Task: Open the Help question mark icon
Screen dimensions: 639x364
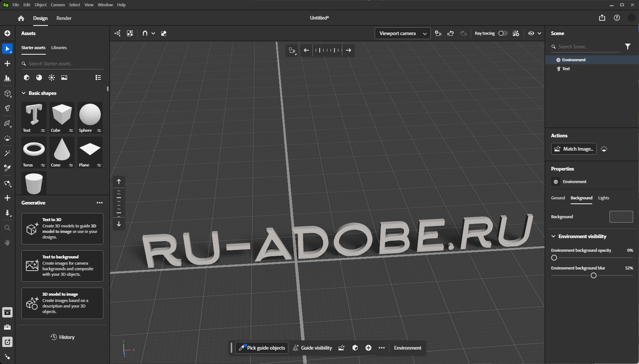Action: [x=616, y=18]
